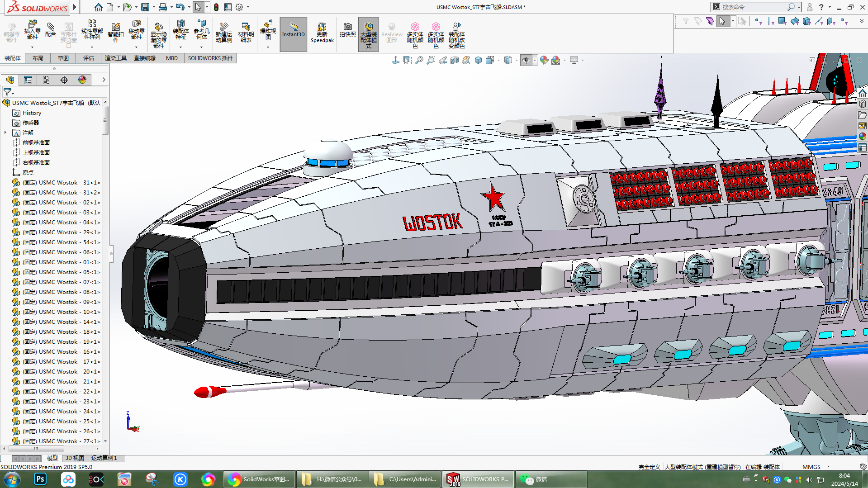Disable 大型装配体模式 Large Assembly Mode
The height and width of the screenshot is (488, 868).
pos(368,33)
